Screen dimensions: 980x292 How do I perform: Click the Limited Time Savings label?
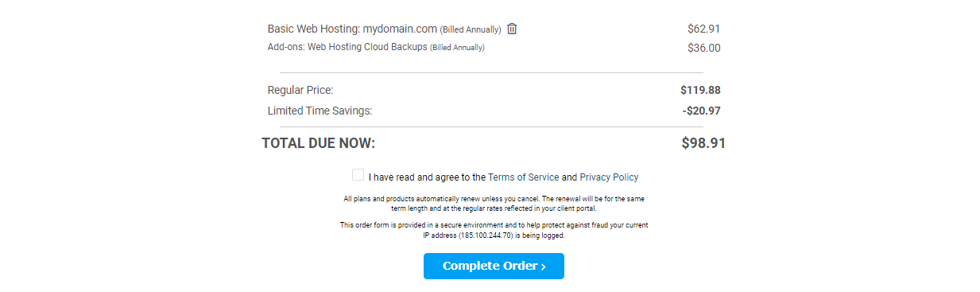point(320,111)
